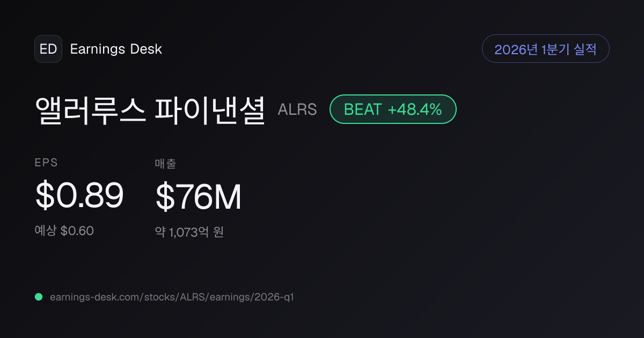Click the $76M revenue figure

[x=199, y=196]
